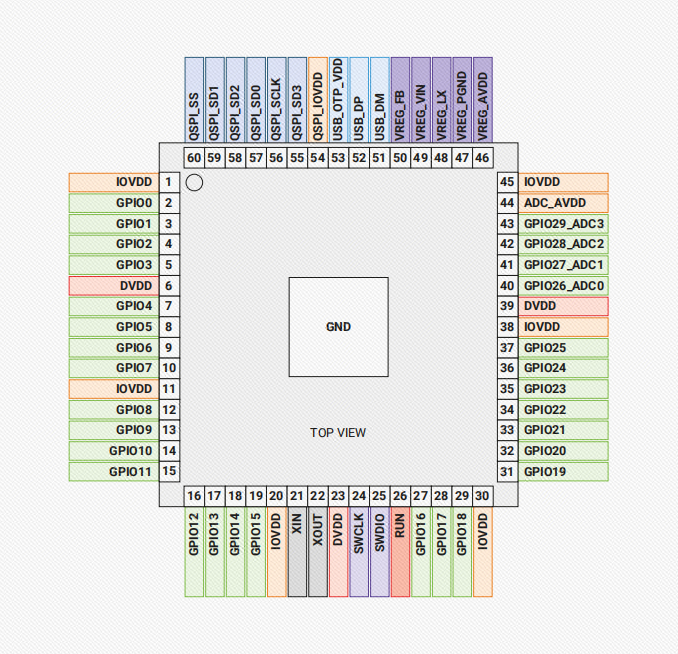
Task: Click the QSPI_SD3 pin label
Action: 297,100
